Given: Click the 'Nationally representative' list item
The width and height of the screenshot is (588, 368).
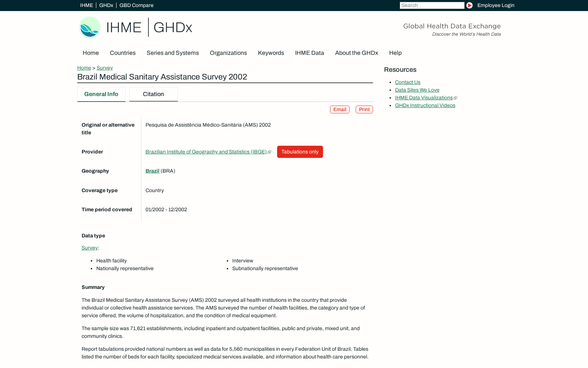Looking at the screenshot, I should (x=125, y=269).
